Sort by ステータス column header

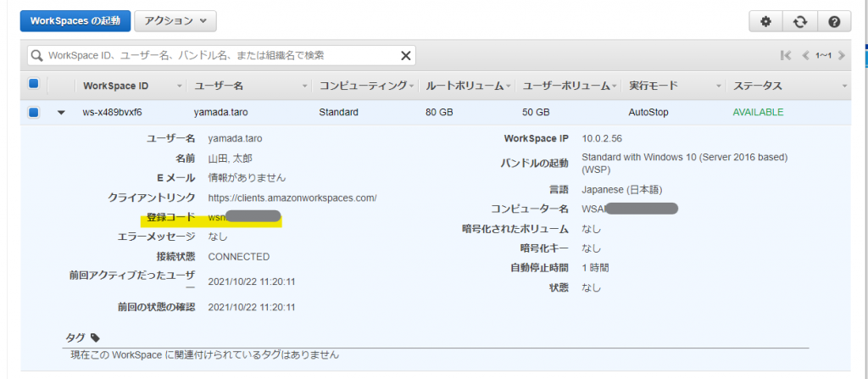pyautogui.click(x=757, y=86)
